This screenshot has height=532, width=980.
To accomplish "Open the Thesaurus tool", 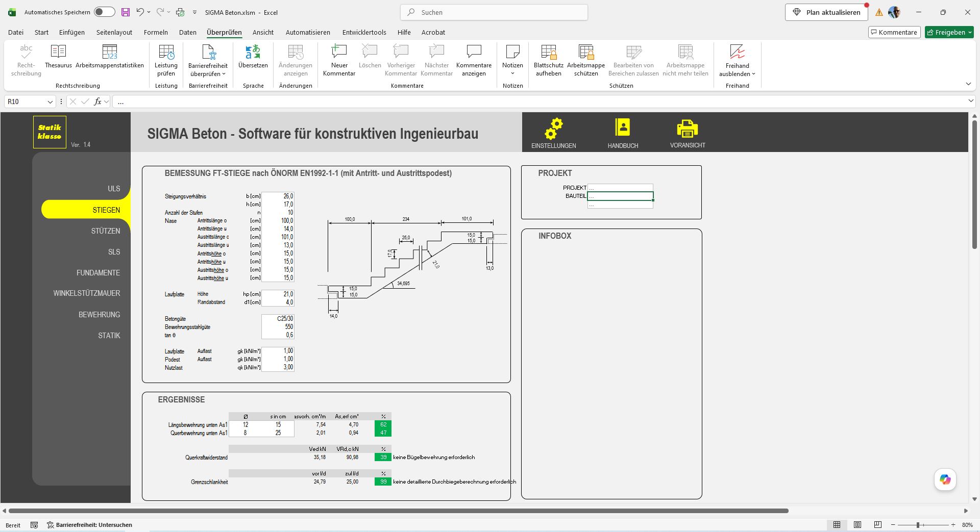I will [x=58, y=57].
